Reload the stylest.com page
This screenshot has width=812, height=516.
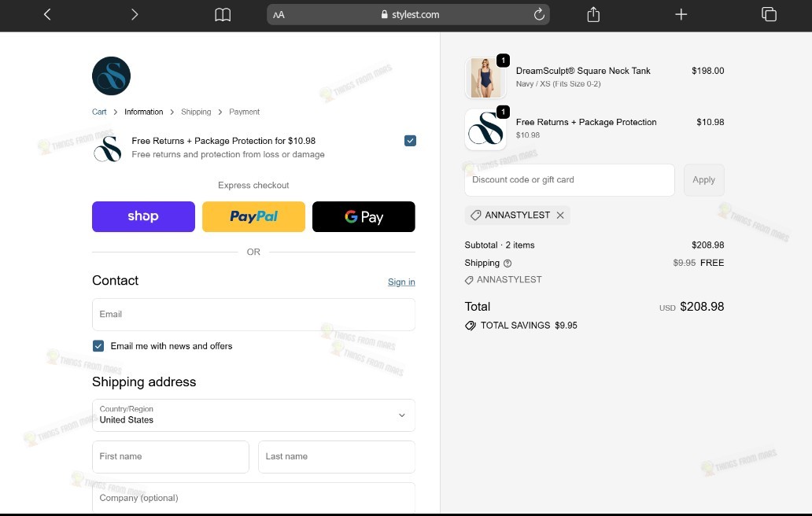click(x=539, y=14)
